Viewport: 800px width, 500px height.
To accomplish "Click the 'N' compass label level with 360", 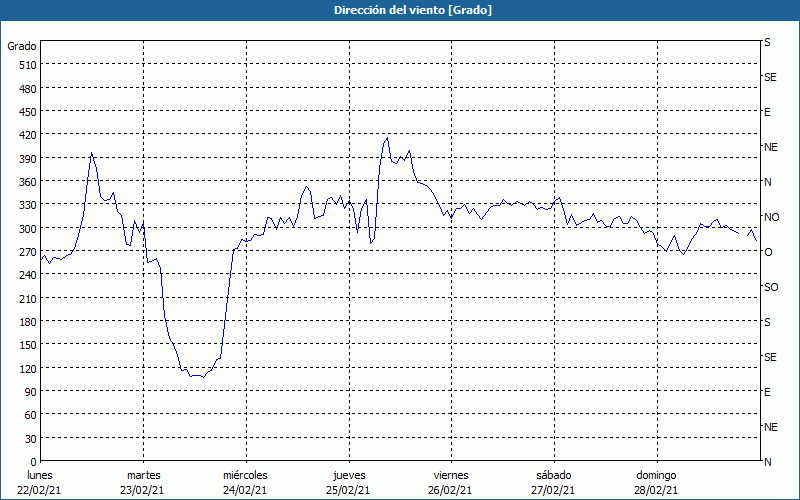I will [767, 182].
